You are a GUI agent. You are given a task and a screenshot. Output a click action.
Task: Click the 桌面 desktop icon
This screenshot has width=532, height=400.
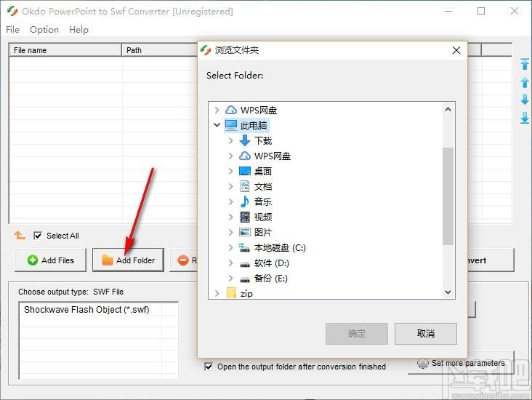pos(245,171)
